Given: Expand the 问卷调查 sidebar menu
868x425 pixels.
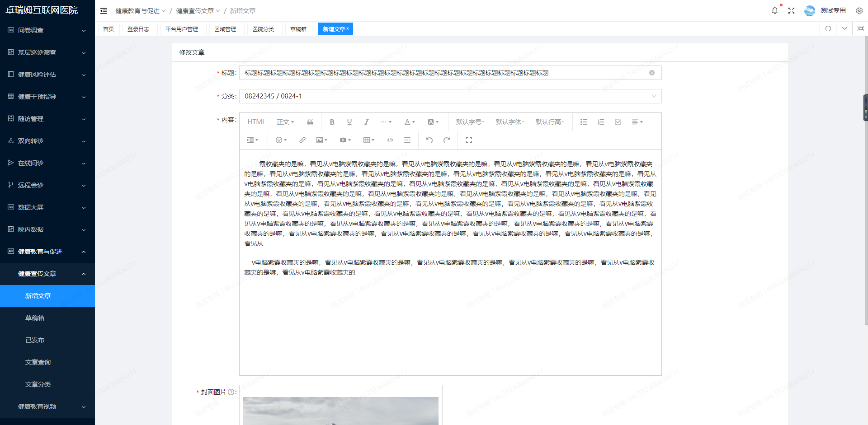Looking at the screenshot, I should coord(47,30).
